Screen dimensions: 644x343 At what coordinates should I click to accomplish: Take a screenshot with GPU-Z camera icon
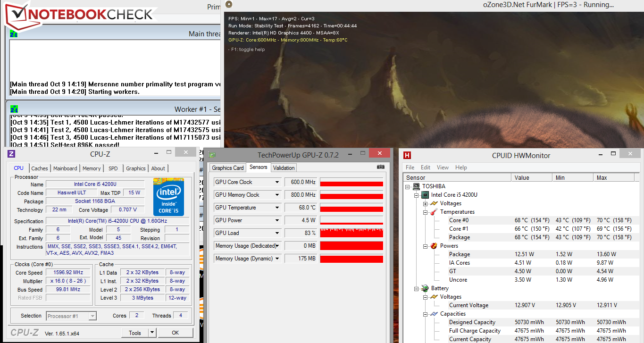(380, 167)
